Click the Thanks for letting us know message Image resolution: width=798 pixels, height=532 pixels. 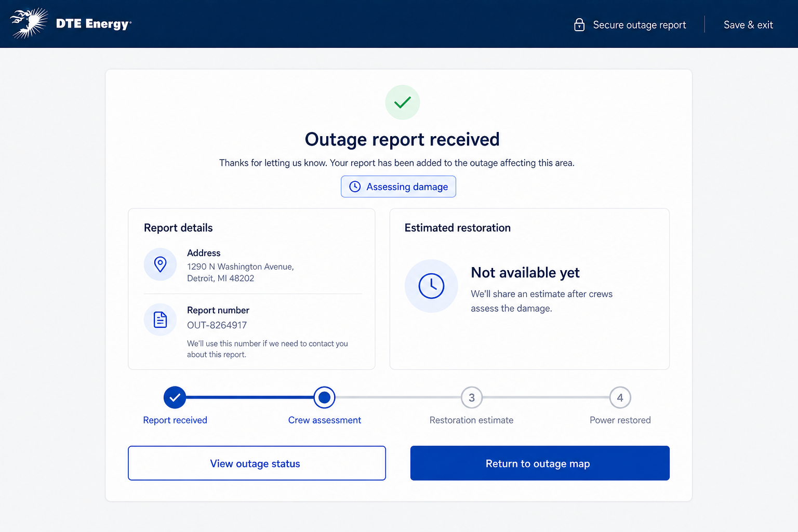(x=397, y=163)
